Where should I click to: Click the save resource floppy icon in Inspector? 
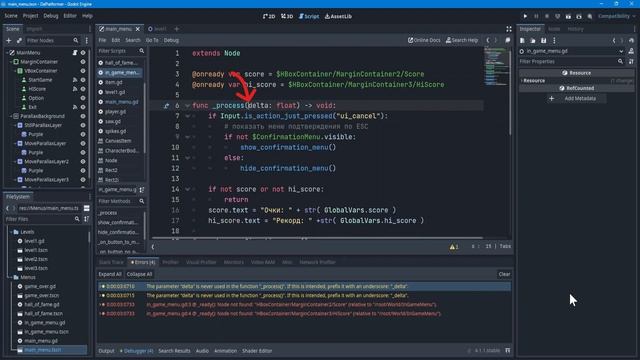pyautogui.click(x=543, y=40)
